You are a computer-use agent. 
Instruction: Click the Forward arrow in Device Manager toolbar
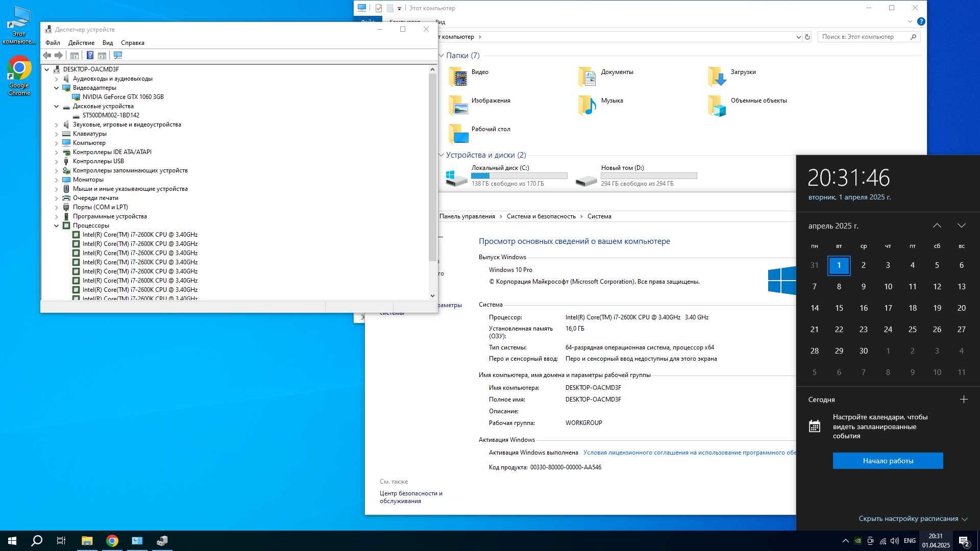(59, 55)
